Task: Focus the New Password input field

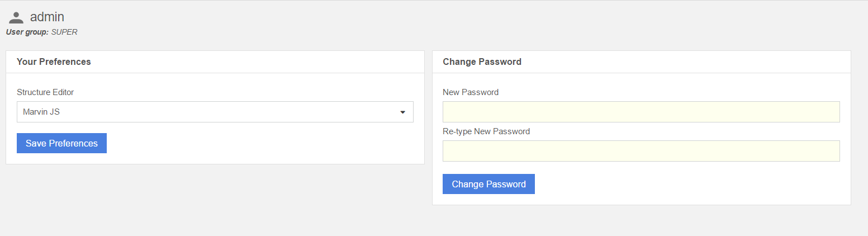Action: 641,112
